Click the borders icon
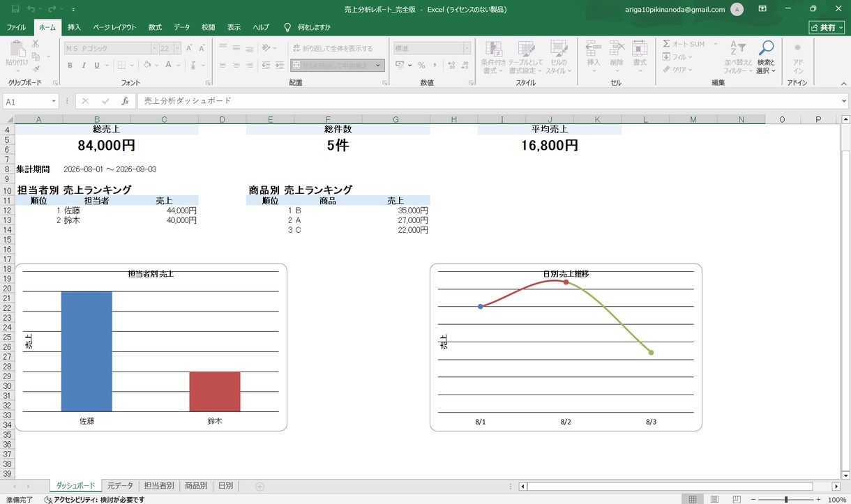 click(121, 65)
